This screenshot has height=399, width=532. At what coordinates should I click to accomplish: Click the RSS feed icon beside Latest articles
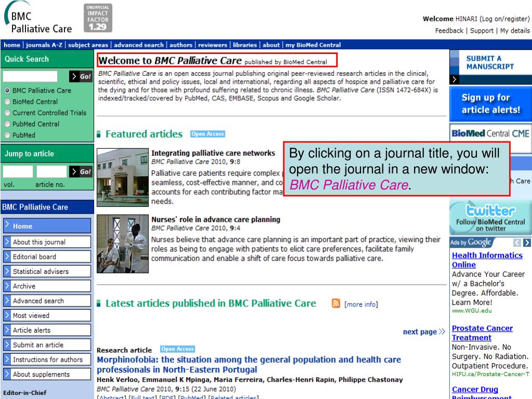click(336, 303)
